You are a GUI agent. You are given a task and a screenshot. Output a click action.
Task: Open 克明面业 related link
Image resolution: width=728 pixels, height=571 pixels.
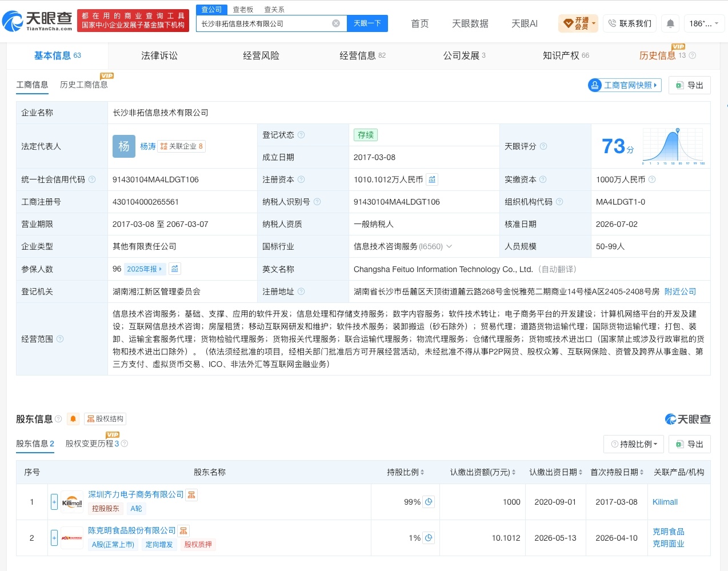[x=669, y=544]
